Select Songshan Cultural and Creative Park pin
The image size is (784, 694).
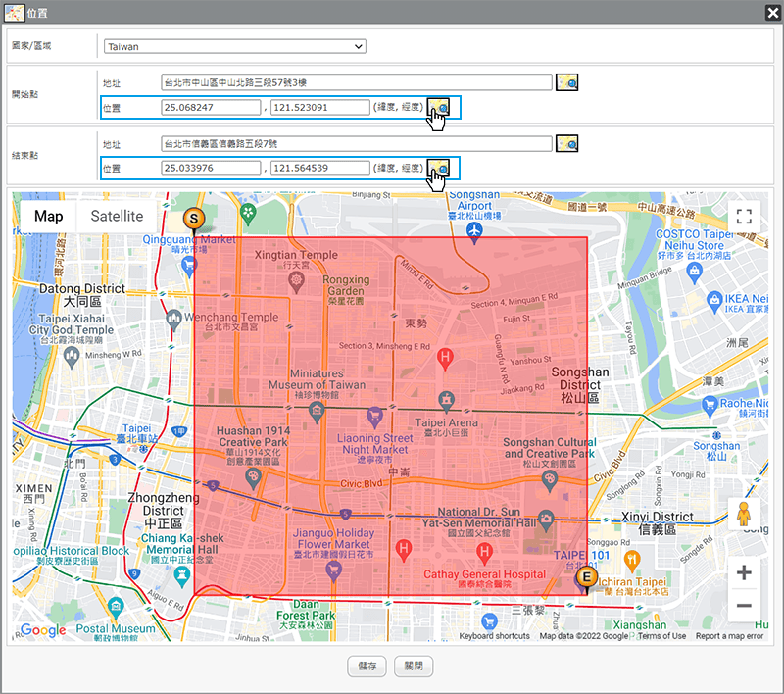pyautogui.click(x=550, y=480)
